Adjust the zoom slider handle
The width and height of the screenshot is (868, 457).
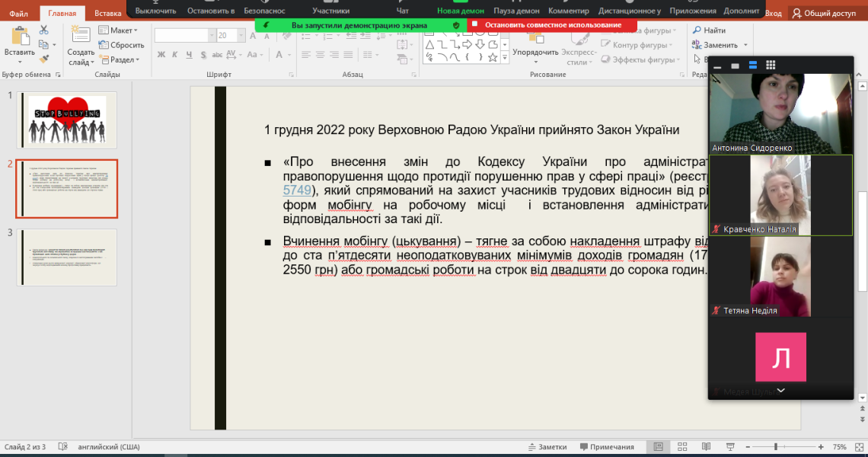(x=776, y=446)
